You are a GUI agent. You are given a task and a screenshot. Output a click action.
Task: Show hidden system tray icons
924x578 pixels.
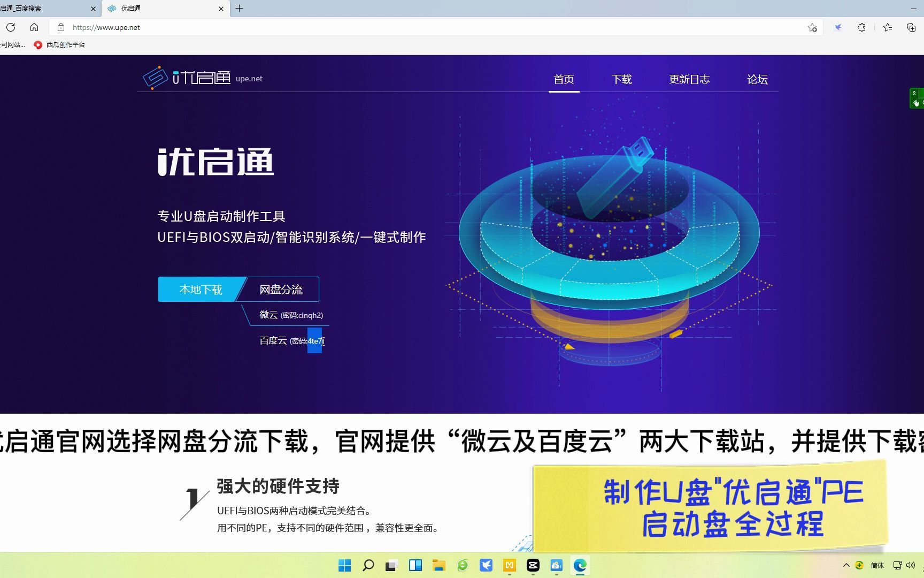[846, 565]
